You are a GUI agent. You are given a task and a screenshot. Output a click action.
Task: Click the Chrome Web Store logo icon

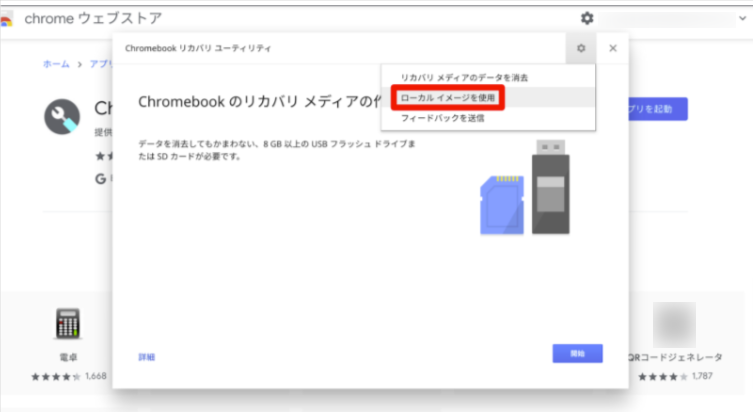point(6,19)
